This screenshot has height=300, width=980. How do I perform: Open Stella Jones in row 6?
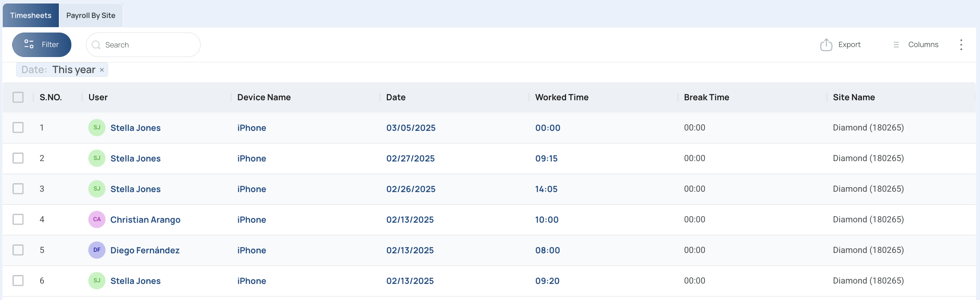[x=135, y=281]
